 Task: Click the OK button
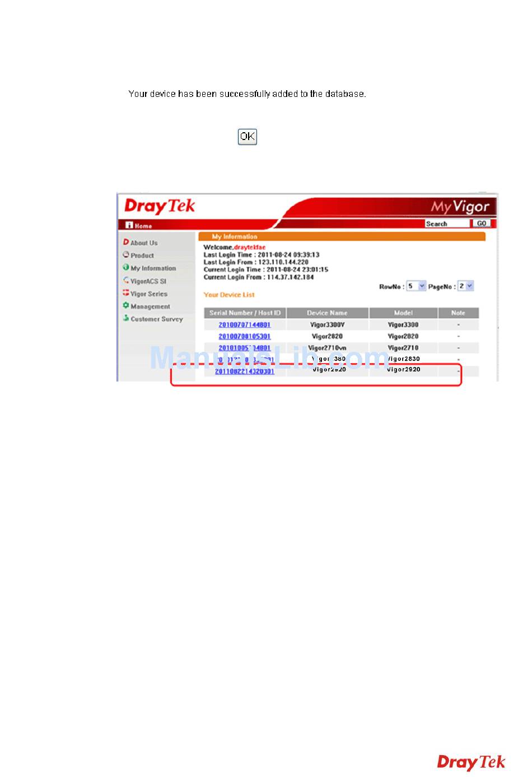tap(248, 137)
